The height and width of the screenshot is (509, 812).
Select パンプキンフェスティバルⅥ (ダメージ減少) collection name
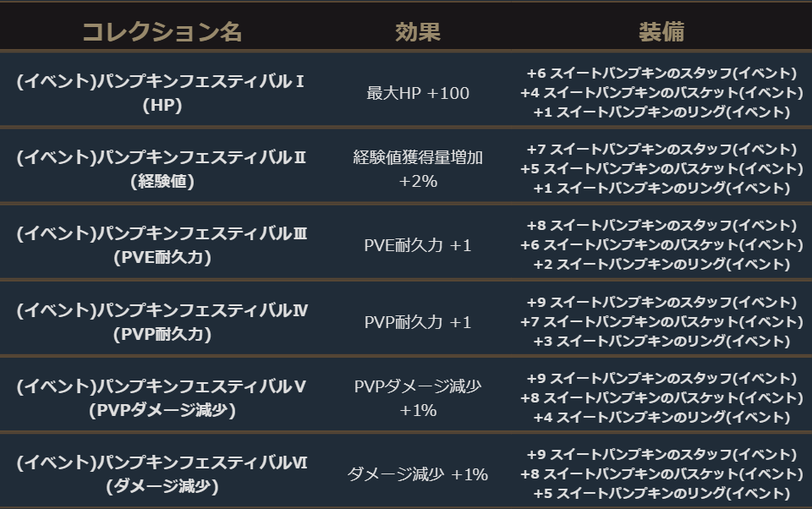click(162, 473)
